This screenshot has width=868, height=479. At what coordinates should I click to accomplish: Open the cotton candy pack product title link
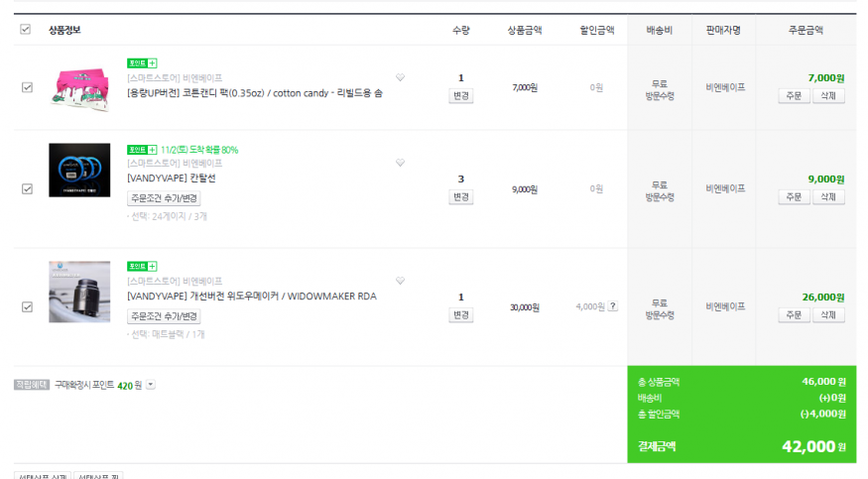coord(255,93)
